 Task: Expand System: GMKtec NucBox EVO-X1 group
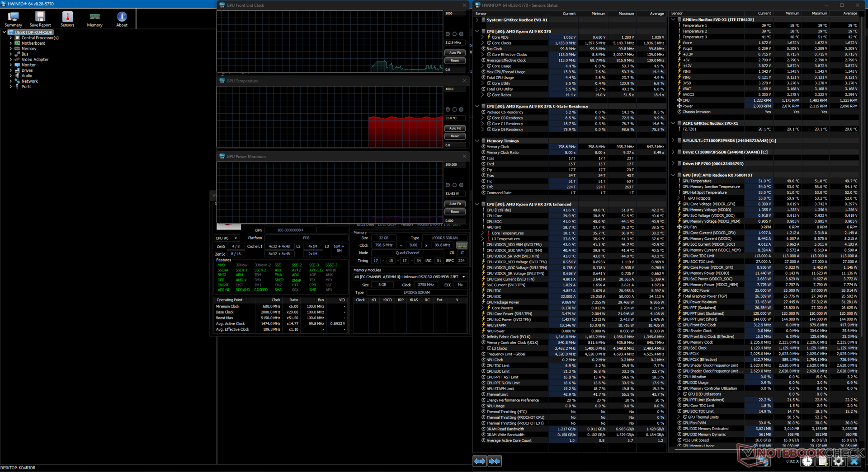tap(477, 20)
